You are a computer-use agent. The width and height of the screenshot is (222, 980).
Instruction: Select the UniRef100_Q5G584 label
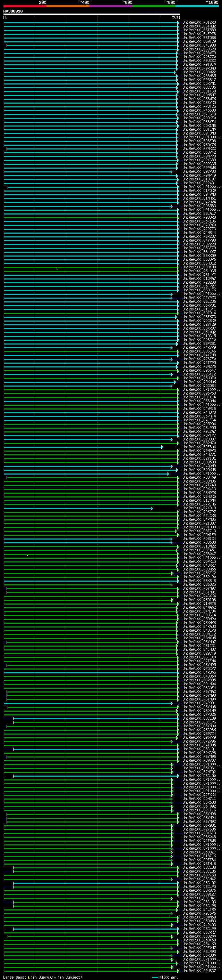click(199, 386)
